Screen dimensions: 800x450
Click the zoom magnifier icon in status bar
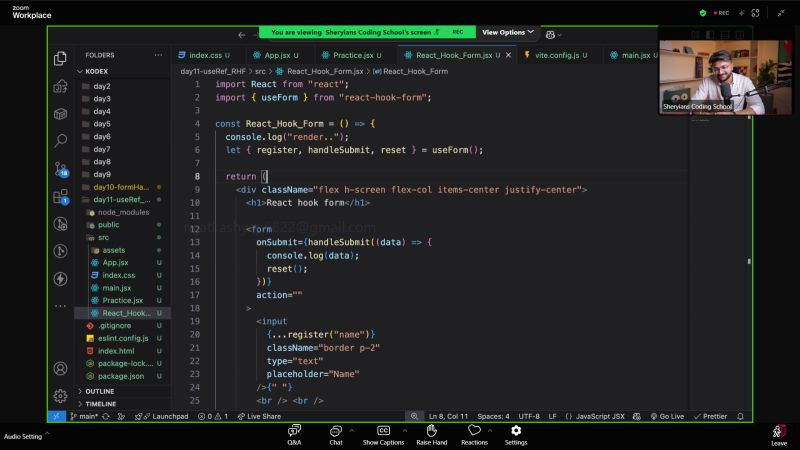pyautogui.click(x=414, y=416)
